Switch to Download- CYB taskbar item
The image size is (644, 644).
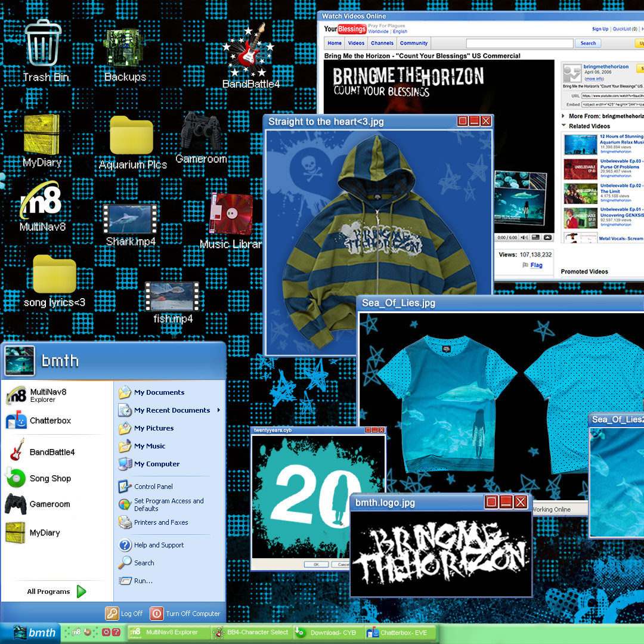[328, 633]
